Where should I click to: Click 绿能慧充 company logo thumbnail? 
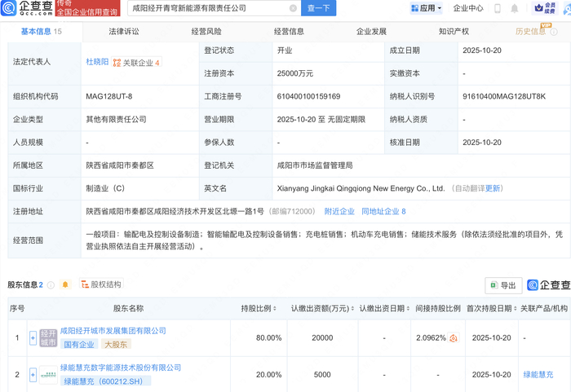click(x=48, y=375)
